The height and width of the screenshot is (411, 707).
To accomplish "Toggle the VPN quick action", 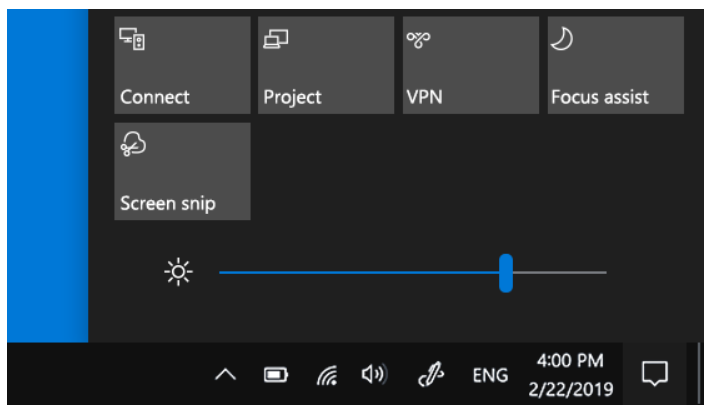I will tap(471, 65).
